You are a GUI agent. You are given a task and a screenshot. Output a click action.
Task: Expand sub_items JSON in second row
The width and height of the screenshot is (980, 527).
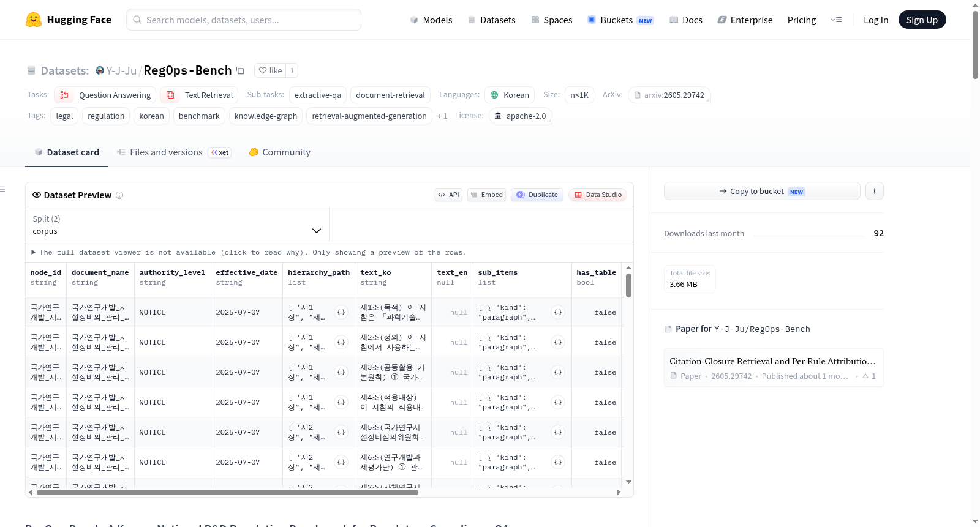click(x=558, y=342)
